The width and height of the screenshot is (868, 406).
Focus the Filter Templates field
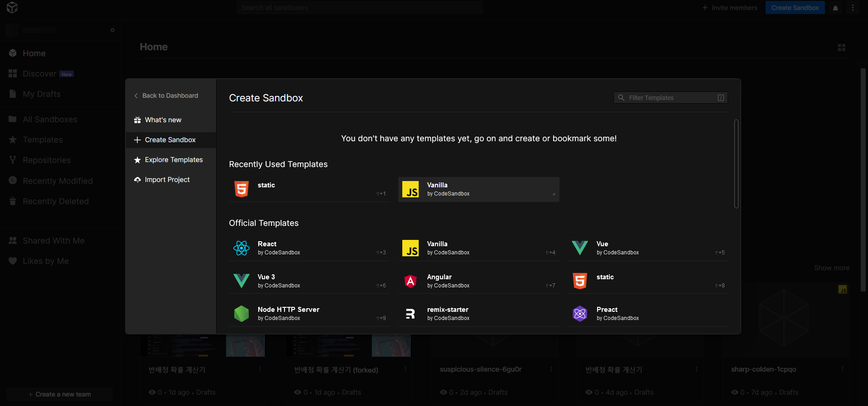point(670,98)
